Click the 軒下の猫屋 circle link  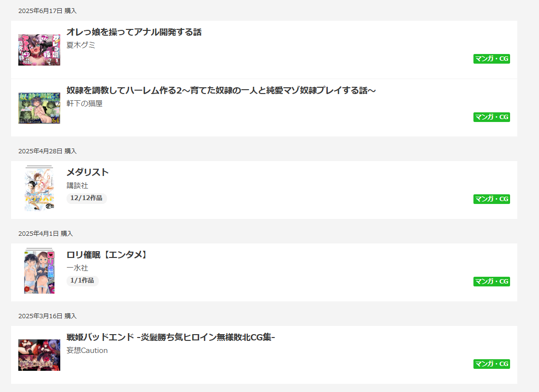tap(84, 104)
